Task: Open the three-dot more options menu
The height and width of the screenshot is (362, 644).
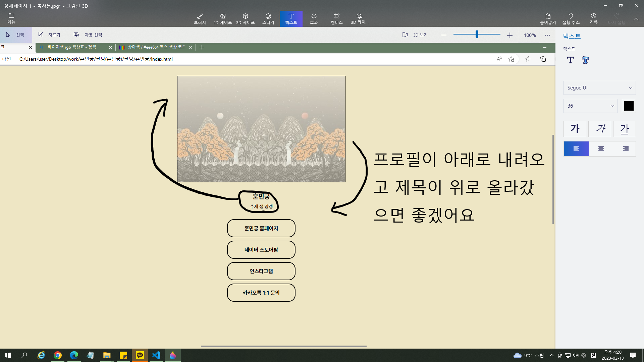Action: tap(547, 35)
